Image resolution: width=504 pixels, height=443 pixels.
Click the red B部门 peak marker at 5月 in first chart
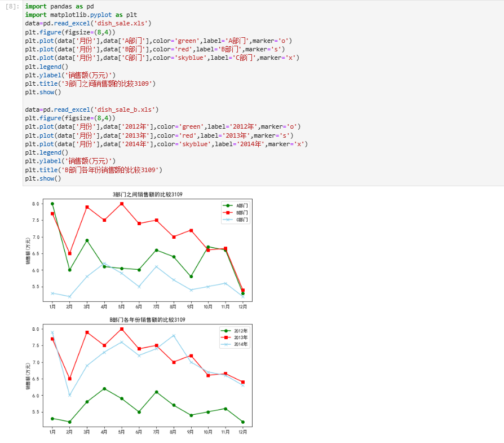(x=122, y=204)
